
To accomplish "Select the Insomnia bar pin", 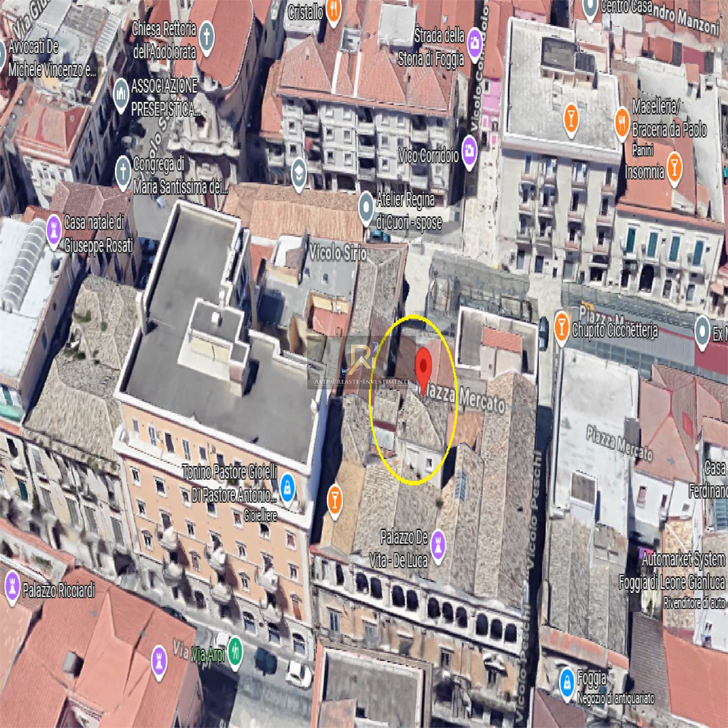I will click(x=674, y=167).
